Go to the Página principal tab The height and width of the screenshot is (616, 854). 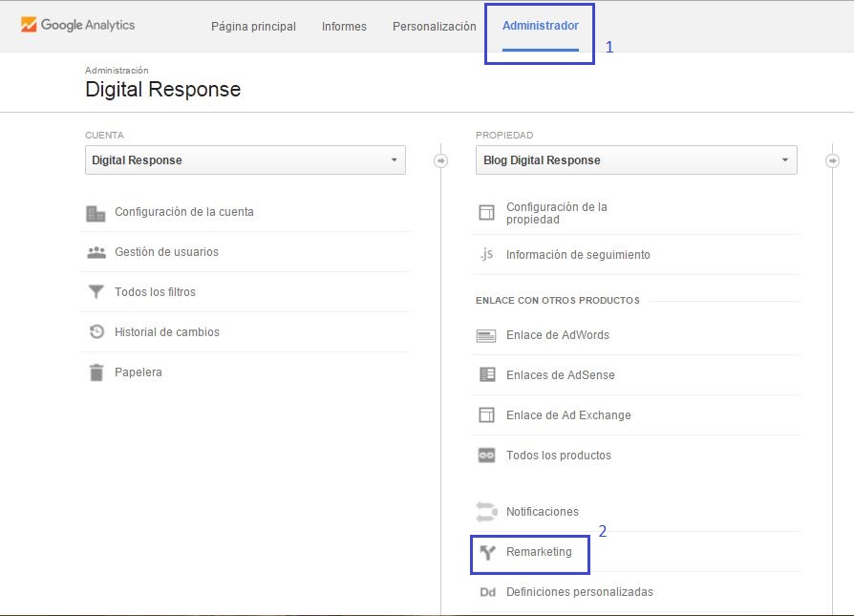click(x=253, y=26)
